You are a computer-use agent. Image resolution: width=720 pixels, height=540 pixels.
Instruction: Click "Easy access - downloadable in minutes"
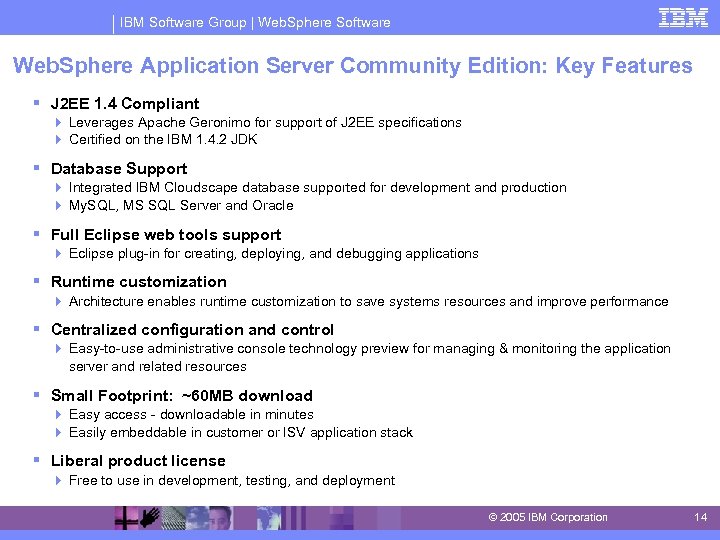[191, 415]
